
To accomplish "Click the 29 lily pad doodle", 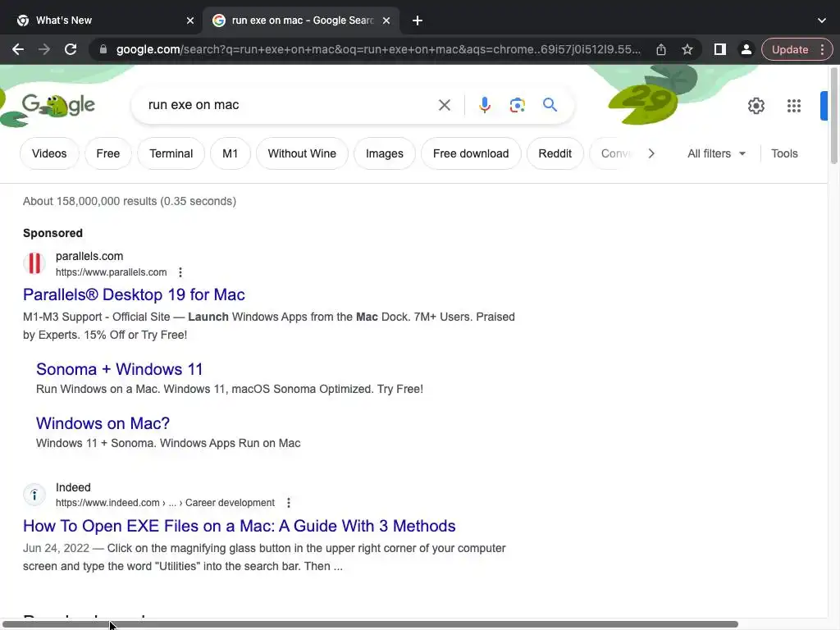I will click(x=645, y=103).
